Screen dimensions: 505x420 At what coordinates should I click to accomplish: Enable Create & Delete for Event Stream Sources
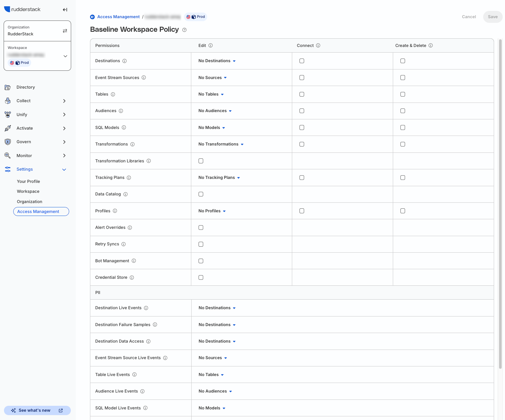[403, 78]
